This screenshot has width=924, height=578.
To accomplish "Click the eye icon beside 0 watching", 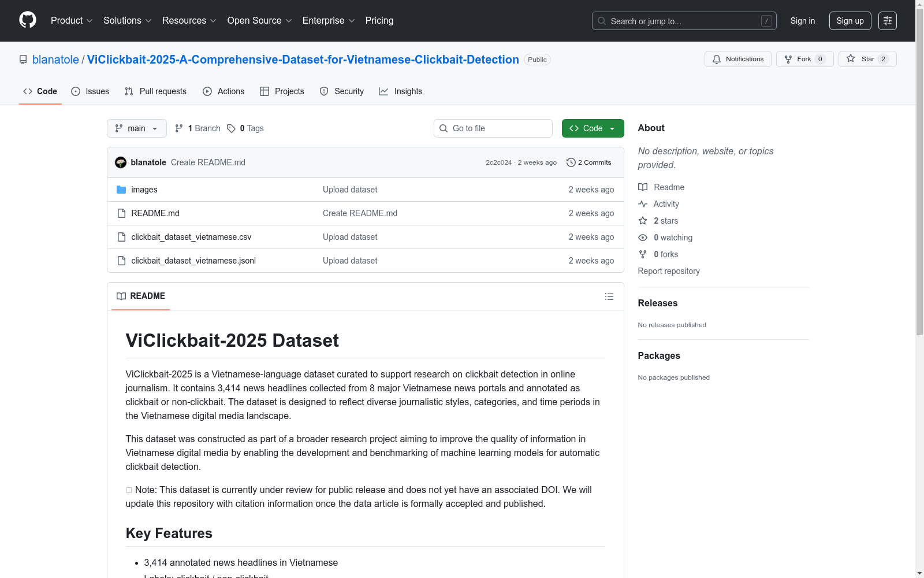I will click(x=643, y=238).
